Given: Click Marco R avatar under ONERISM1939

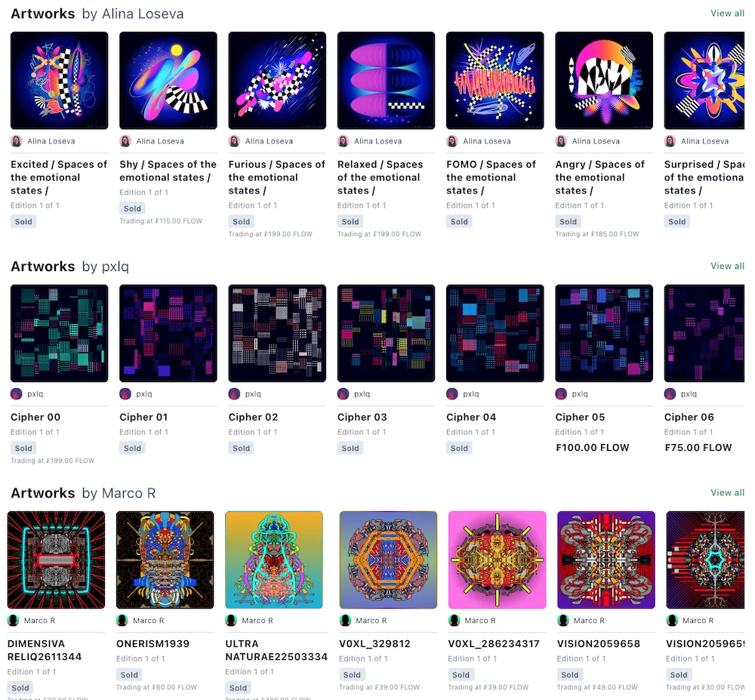Looking at the screenshot, I should 122,621.
